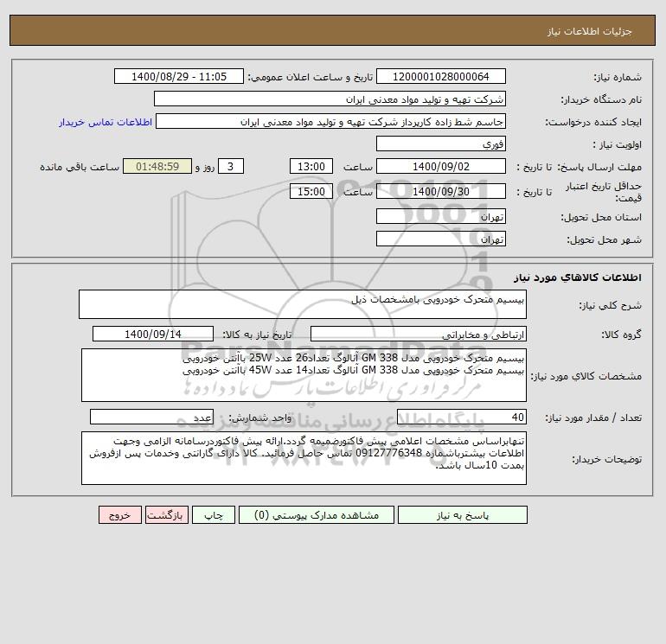Click price validity date 1400/09/30
This screenshot has height=644, width=666.
coord(441,191)
